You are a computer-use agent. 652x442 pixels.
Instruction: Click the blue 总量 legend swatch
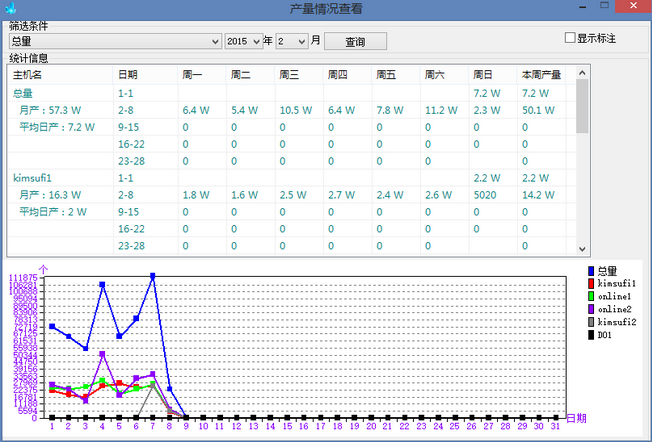pyautogui.click(x=592, y=271)
